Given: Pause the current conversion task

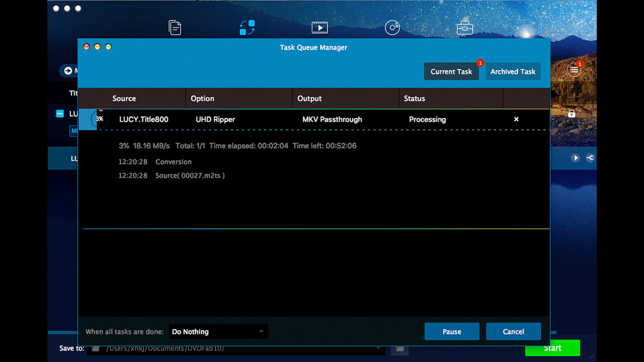Looking at the screenshot, I should click(452, 331).
